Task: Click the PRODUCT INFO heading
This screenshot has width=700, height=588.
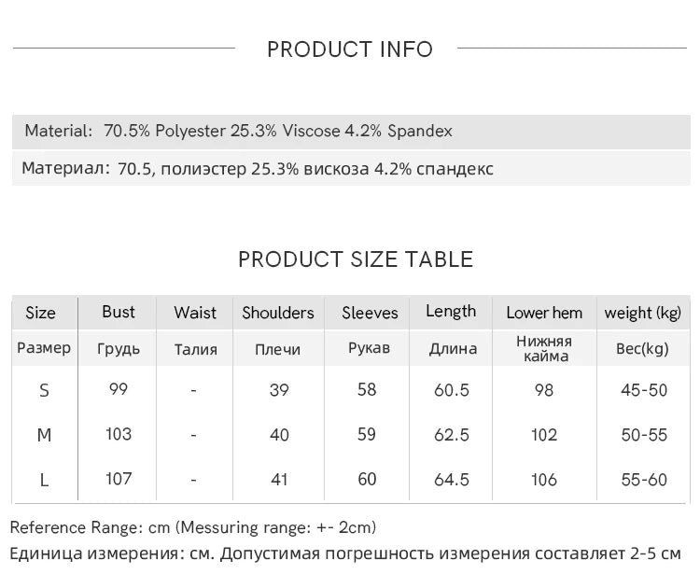Action: click(x=350, y=49)
